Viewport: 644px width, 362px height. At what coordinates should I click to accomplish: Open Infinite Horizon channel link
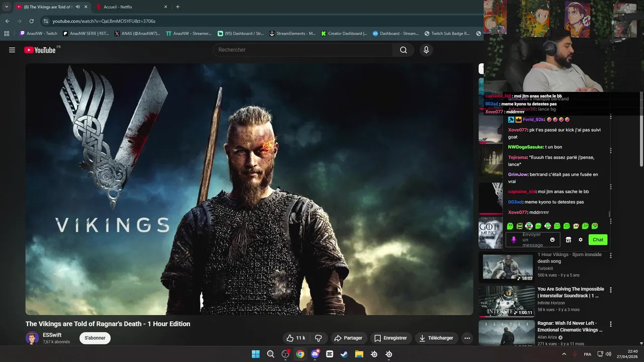coord(551,303)
